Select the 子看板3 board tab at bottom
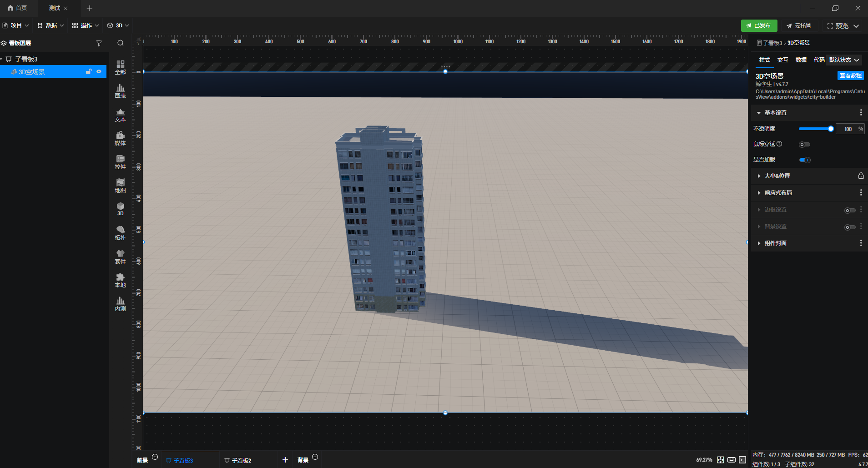868x468 pixels. coord(180,460)
